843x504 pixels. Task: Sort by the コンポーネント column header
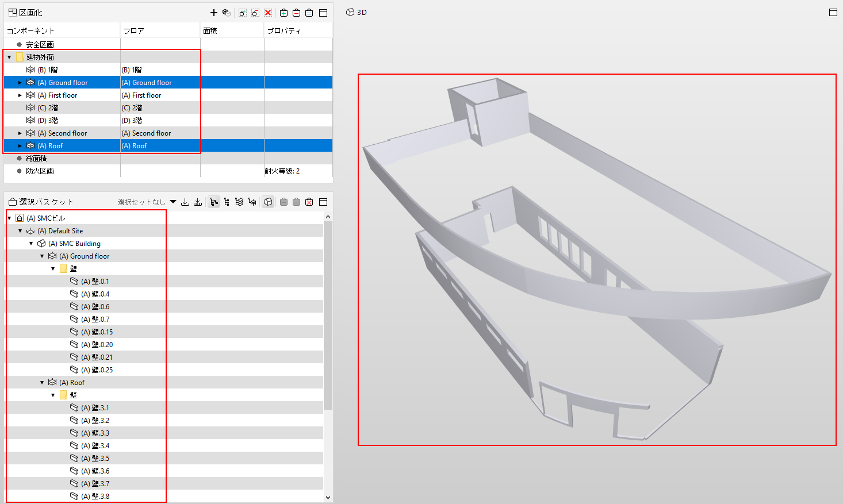[x=62, y=30]
